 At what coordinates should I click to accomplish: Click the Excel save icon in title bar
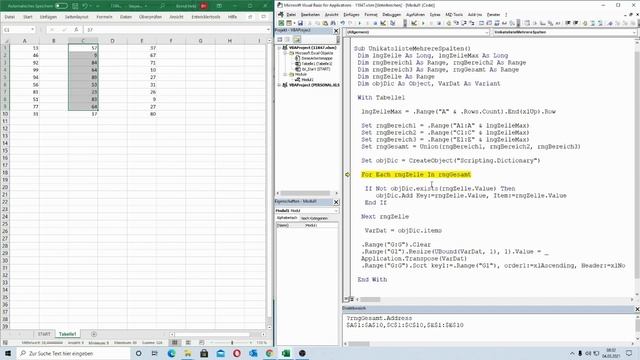[x=75, y=6]
